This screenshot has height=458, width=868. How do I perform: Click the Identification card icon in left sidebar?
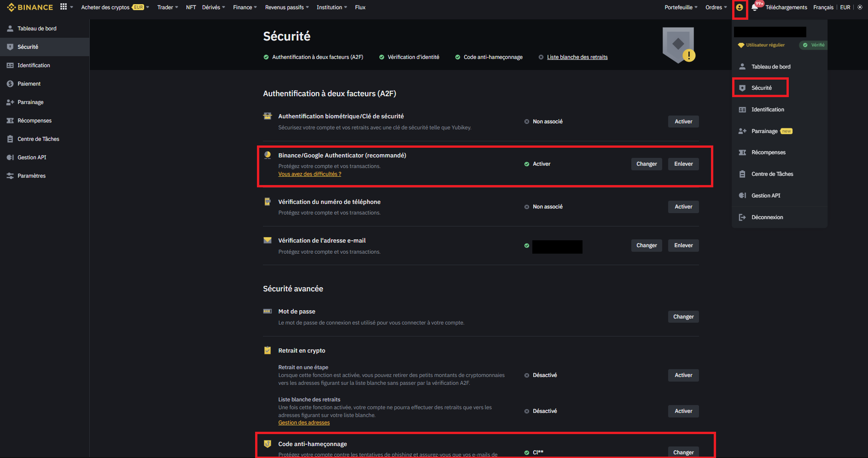(10, 65)
